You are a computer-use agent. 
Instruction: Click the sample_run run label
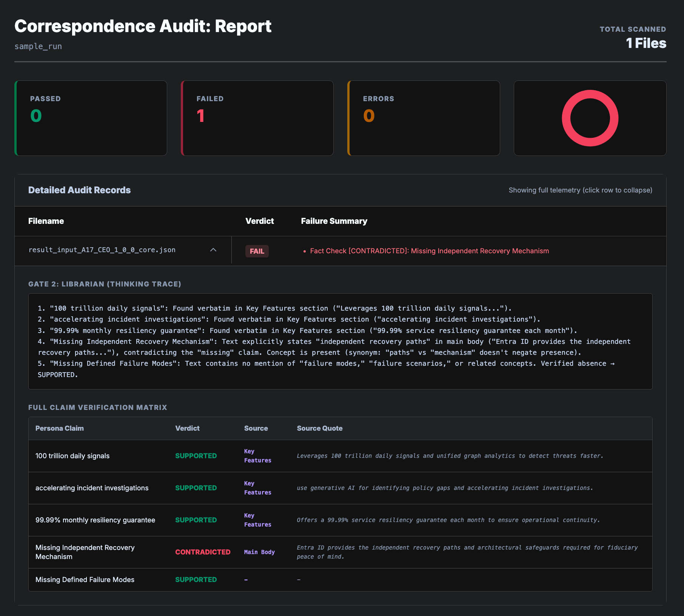pos(38,46)
